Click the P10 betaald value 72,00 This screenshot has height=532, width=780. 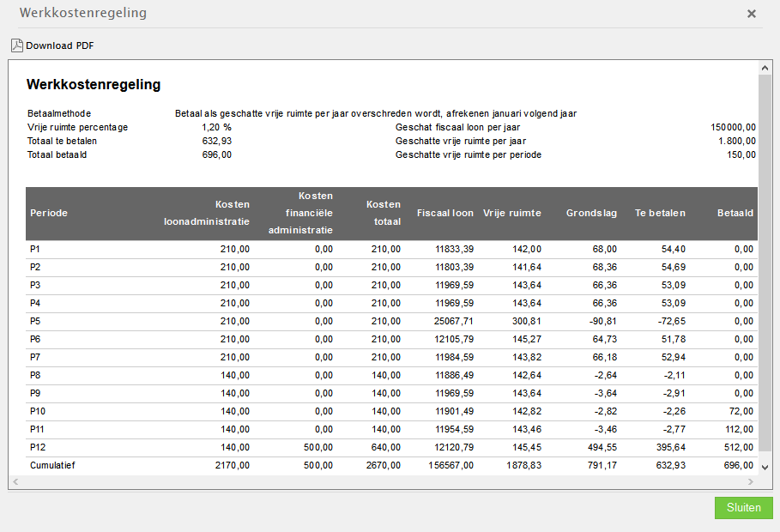pyautogui.click(x=741, y=411)
